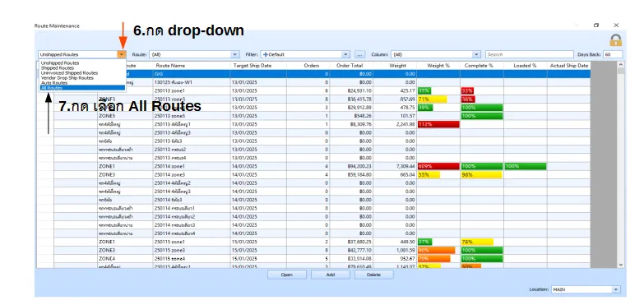The width and height of the screenshot is (644, 305).
Task: Click the 78% yellow Complete bar
Action: [477, 242]
